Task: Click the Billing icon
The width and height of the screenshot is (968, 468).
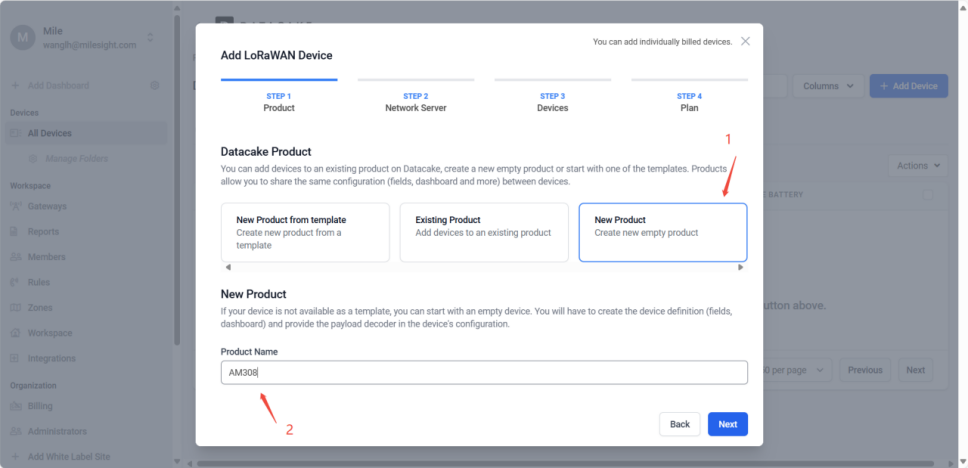Action: (15, 406)
